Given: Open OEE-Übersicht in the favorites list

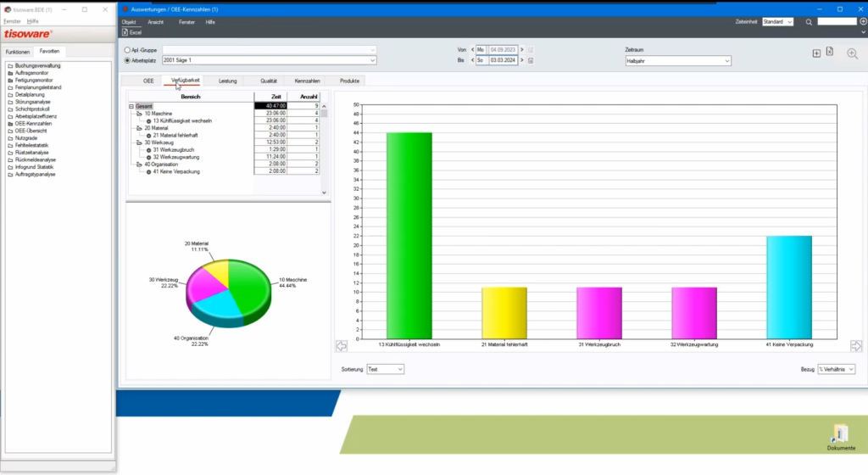Looking at the screenshot, I should pos(34,131).
